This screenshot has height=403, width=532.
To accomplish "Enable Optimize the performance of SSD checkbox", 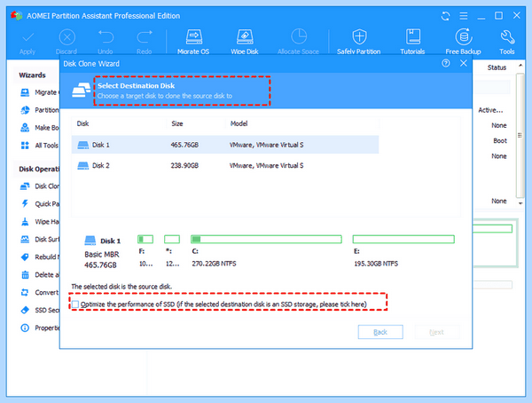I will click(x=75, y=304).
